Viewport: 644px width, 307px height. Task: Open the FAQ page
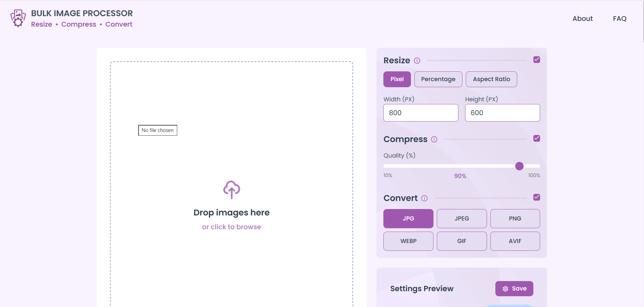[x=619, y=19]
